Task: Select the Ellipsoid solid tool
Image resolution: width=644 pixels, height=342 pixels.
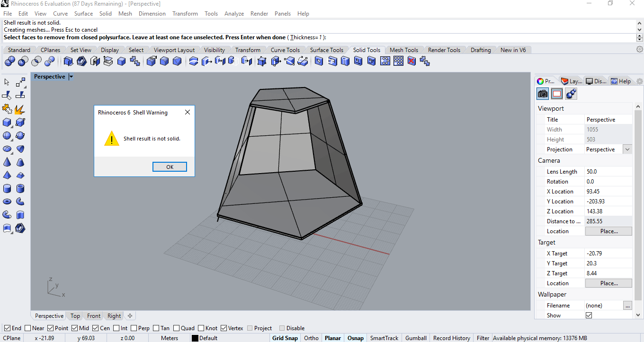Action: (x=7, y=149)
